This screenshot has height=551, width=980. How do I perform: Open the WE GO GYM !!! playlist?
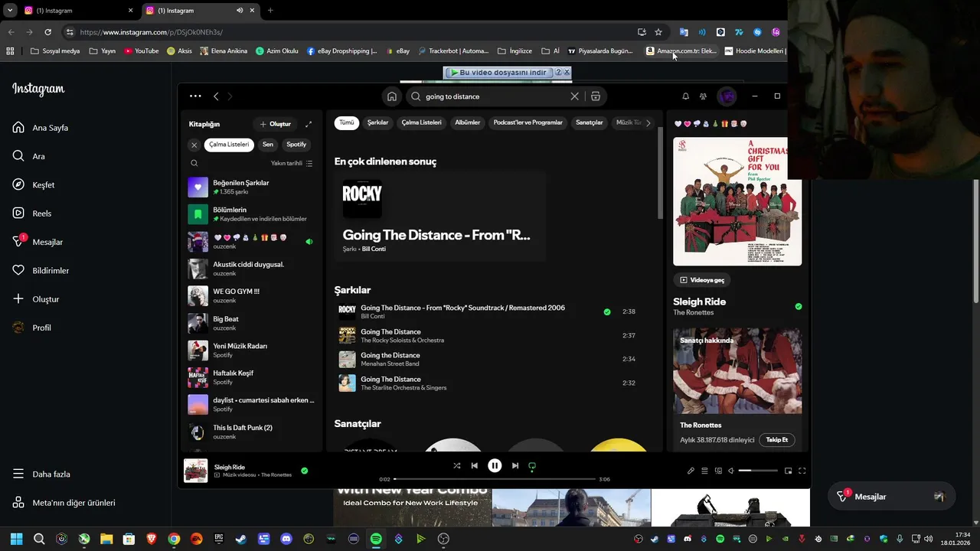pyautogui.click(x=251, y=295)
